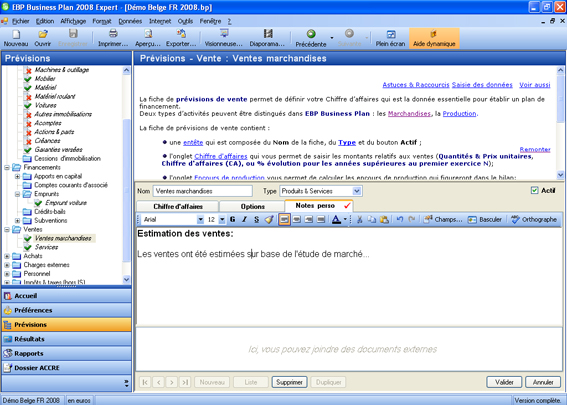The image size is (567, 405).
Task: Copy selection in notes editor
Action: [x=371, y=219]
